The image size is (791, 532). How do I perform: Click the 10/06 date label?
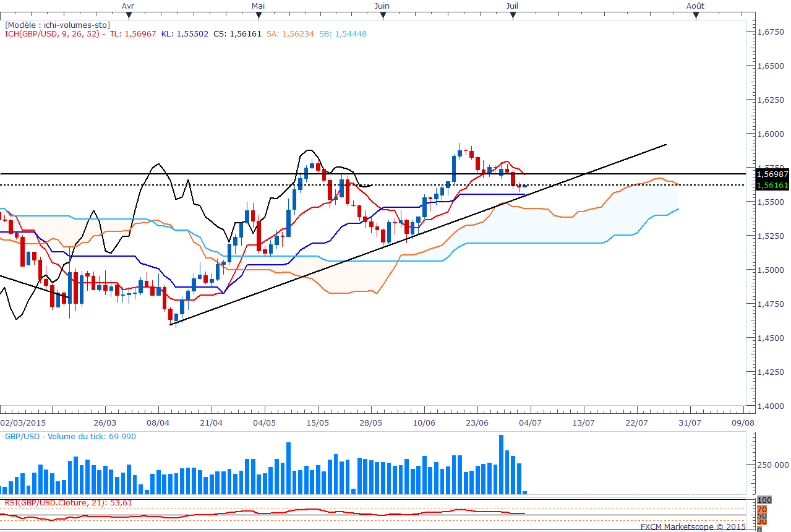click(x=424, y=423)
